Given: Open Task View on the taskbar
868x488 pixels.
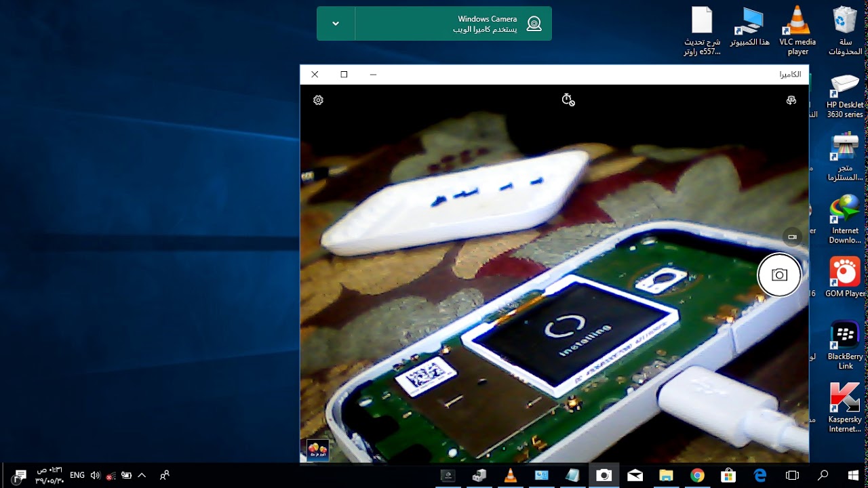Looking at the screenshot, I should pyautogui.click(x=791, y=475).
